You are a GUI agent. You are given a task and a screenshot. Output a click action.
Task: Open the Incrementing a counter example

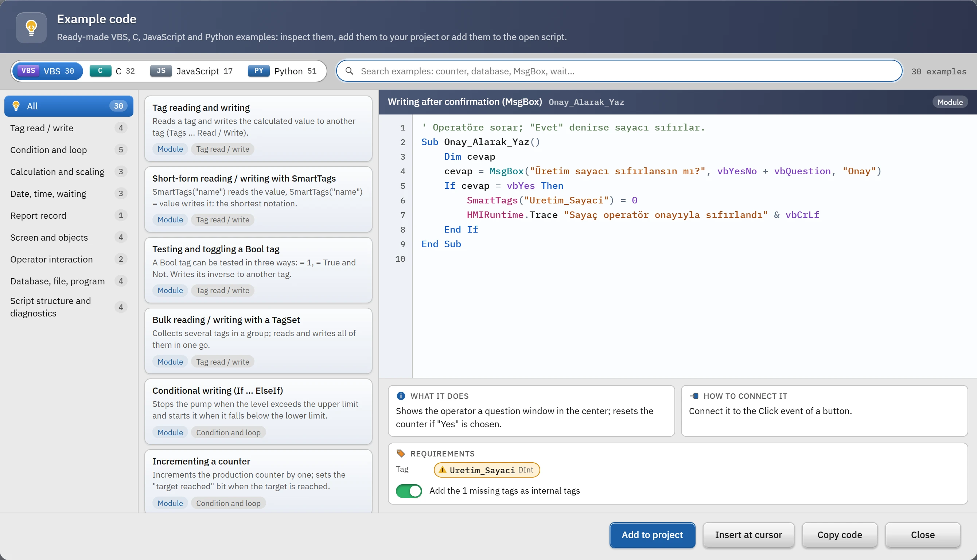click(258, 481)
